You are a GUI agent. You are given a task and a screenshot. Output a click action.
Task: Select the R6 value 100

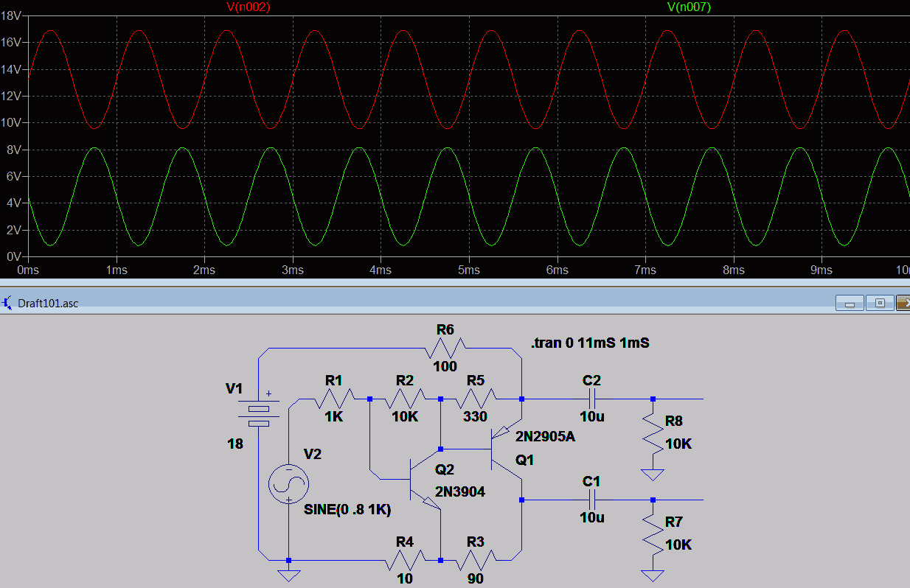tap(445, 366)
